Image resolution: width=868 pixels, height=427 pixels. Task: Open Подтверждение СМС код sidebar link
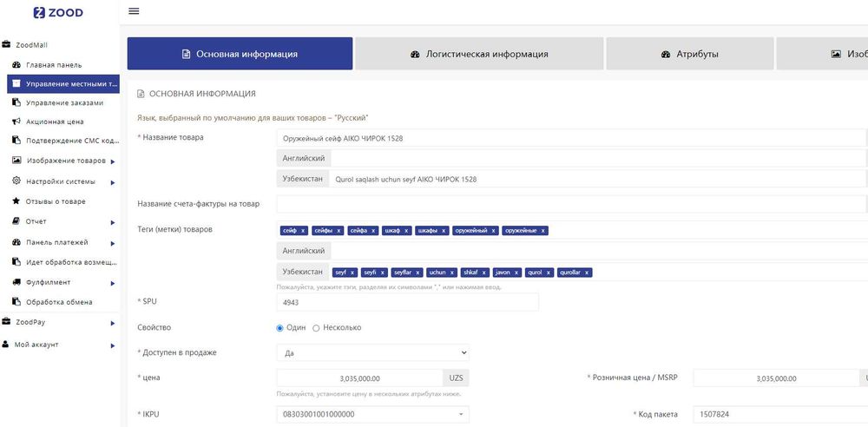[71, 141]
